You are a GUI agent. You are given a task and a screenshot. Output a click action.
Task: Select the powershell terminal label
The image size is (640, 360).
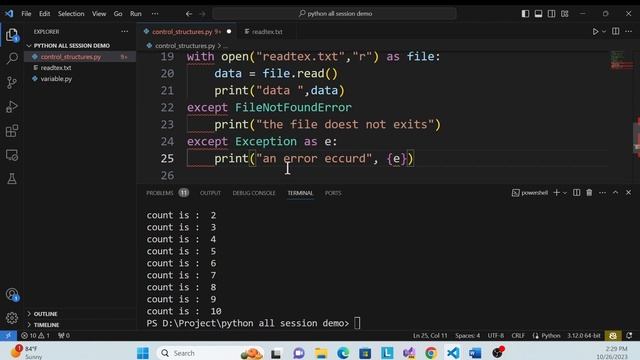(x=530, y=193)
